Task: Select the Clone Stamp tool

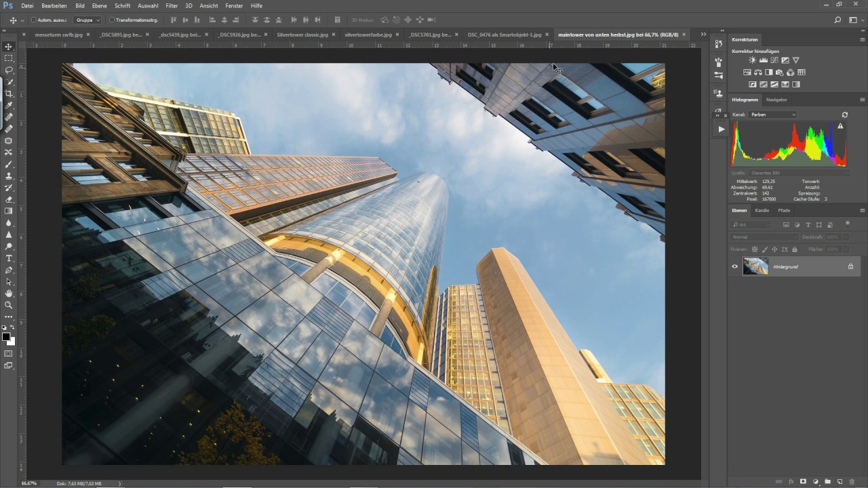Action: pos(9,176)
